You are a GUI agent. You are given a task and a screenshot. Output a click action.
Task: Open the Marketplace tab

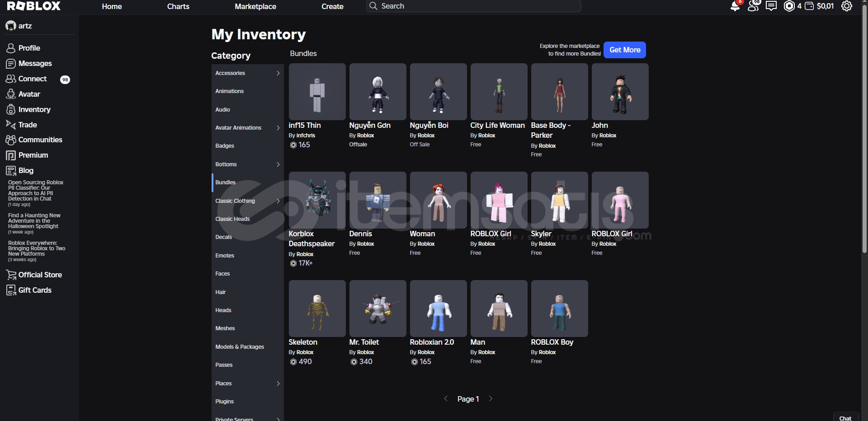coord(255,6)
